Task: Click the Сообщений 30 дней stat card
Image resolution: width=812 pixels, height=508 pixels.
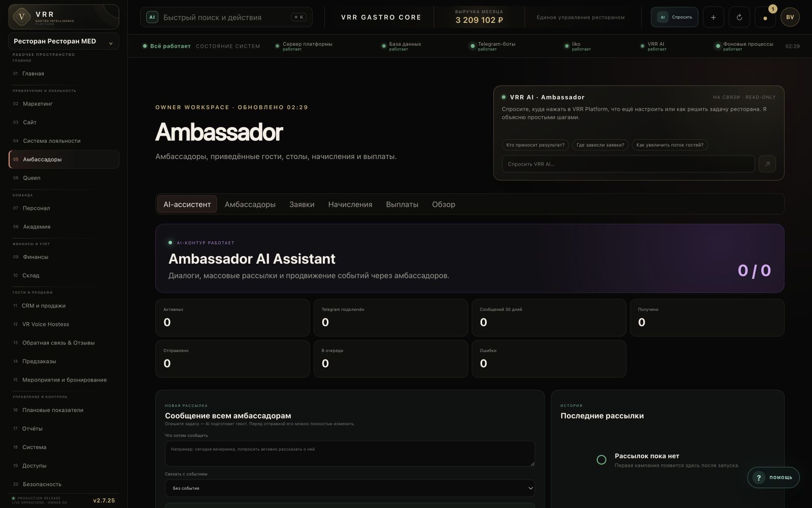Action: click(x=549, y=317)
